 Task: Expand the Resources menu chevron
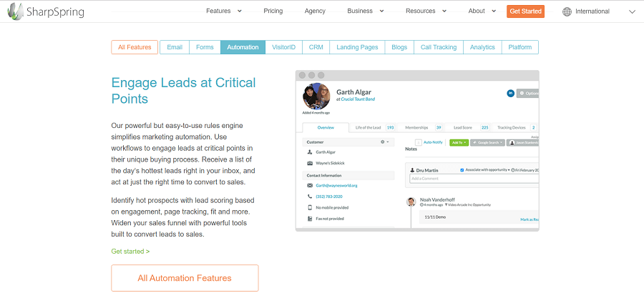pyautogui.click(x=444, y=11)
